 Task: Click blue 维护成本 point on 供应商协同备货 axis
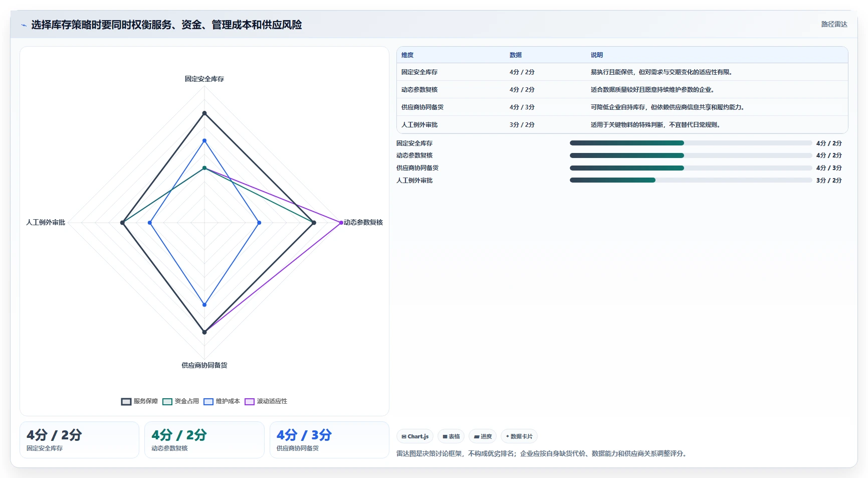(204, 304)
